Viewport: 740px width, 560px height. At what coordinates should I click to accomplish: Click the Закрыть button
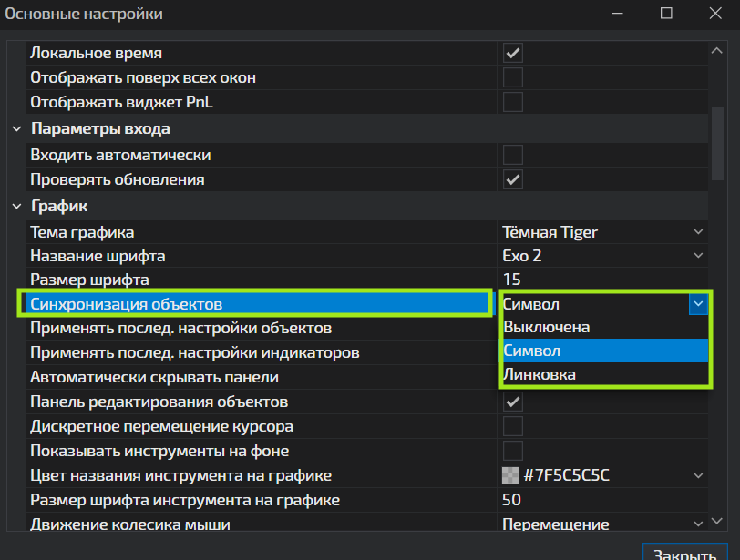(x=683, y=554)
